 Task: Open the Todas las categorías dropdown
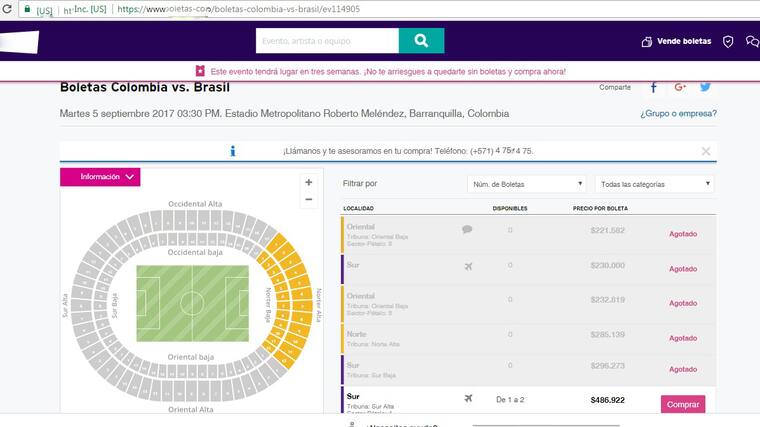point(654,184)
